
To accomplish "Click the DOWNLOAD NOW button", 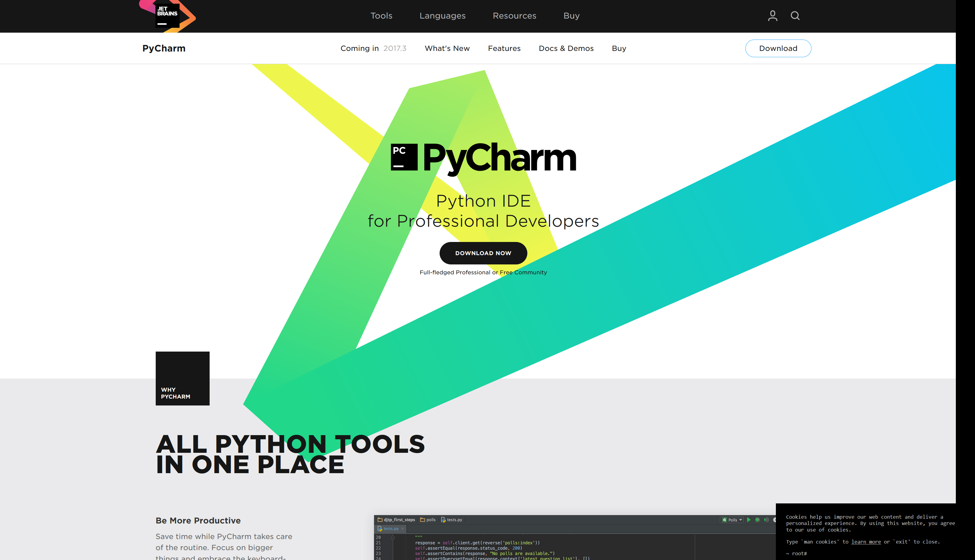I will tap(483, 253).
